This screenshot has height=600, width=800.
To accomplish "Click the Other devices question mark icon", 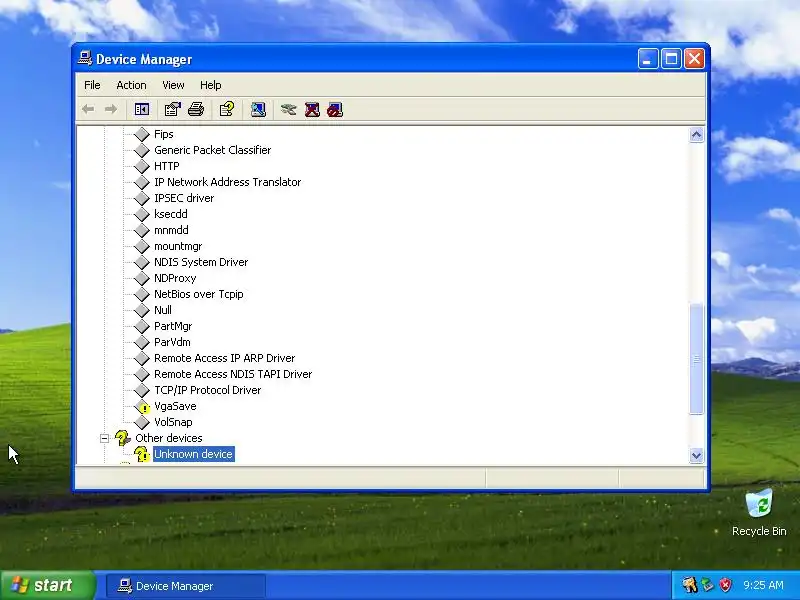I will [x=122, y=438].
